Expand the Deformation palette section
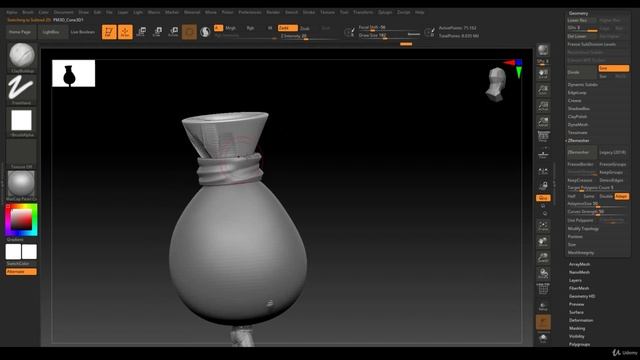 coord(581,320)
